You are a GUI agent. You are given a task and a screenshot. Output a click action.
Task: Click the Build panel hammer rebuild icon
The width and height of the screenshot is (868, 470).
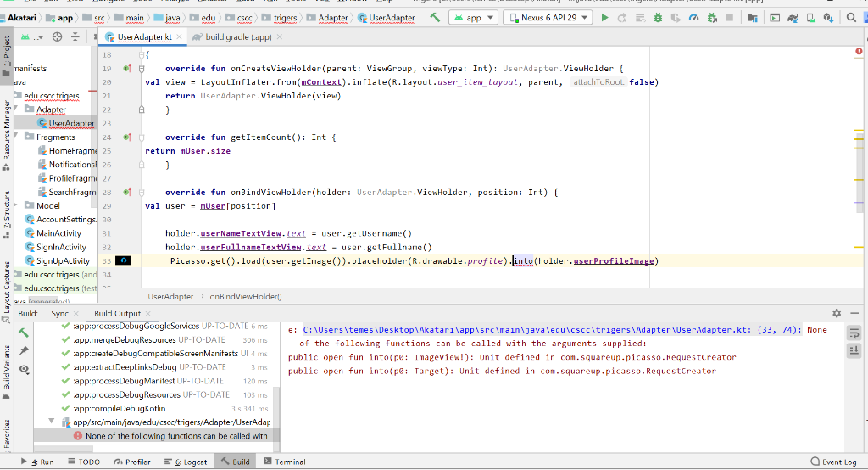(x=23, y=333)
